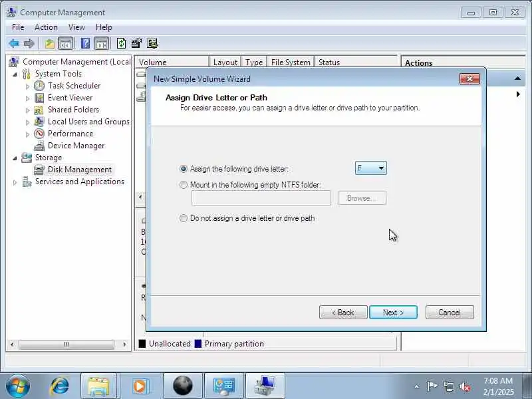Open the Help menu
532x399 pixels.
click(x=104, y=27)
